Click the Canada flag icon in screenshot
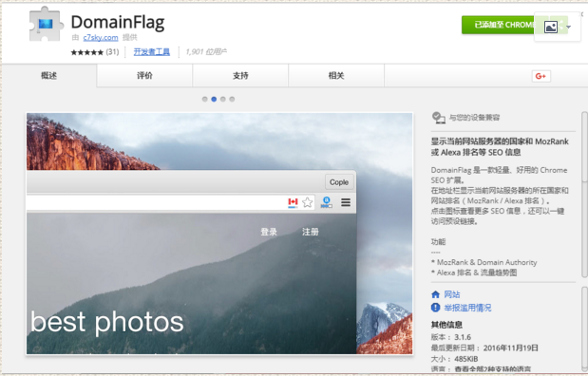The image size is (588, 376). (x=293, y=202)
